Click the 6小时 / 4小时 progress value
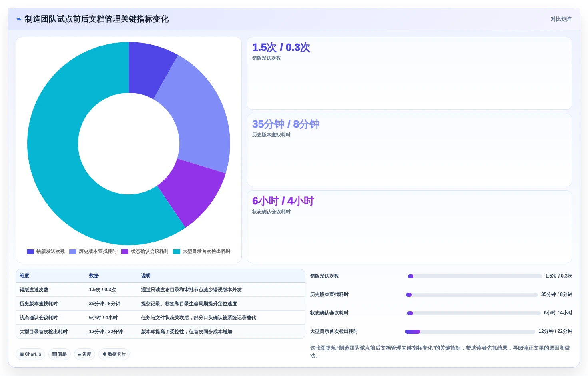Image resolution: width=588 pixels, height=376 pixels. pyautogui.click(x=558, y=313)
